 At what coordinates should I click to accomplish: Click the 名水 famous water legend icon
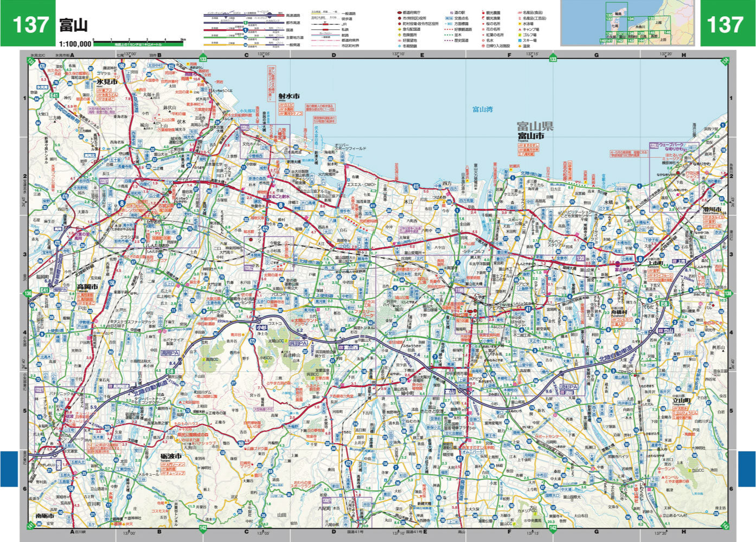click(x=483, y=40)
